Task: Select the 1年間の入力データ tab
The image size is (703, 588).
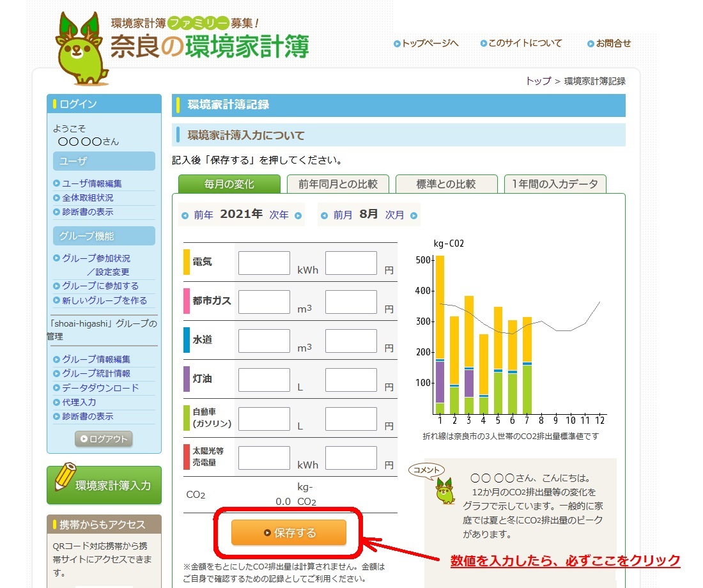Action: [555, 184]
